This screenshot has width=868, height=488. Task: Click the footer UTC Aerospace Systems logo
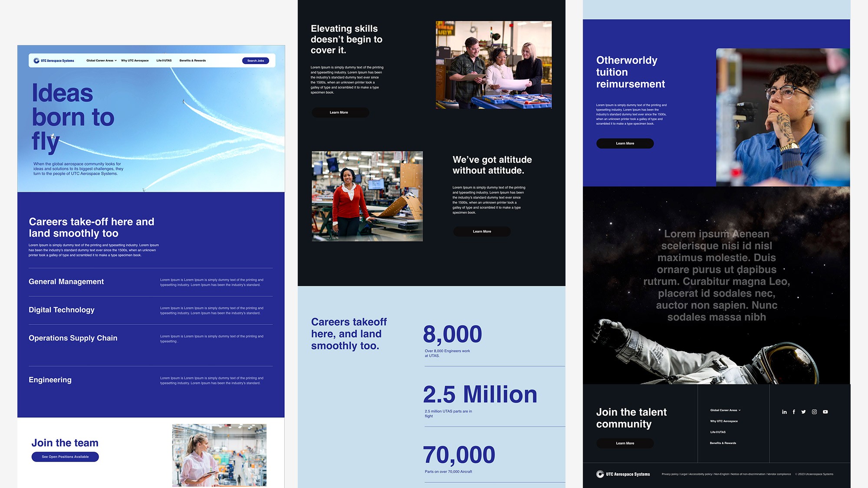(623, 474)
